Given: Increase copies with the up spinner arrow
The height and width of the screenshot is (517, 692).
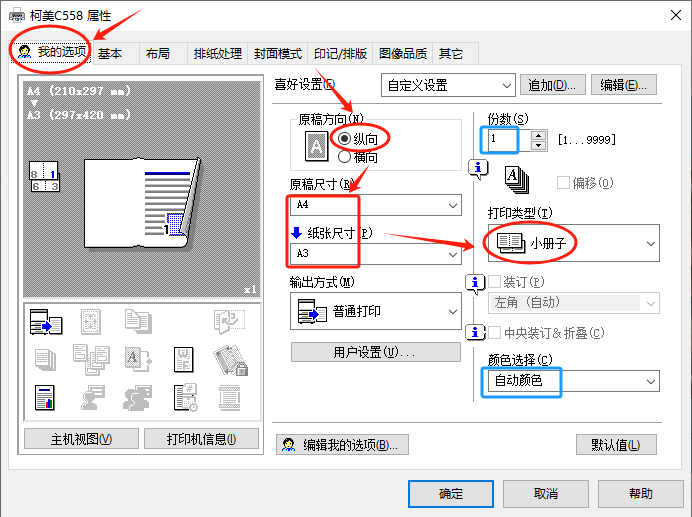Looking at the screenshot, I should pos(540,135).
